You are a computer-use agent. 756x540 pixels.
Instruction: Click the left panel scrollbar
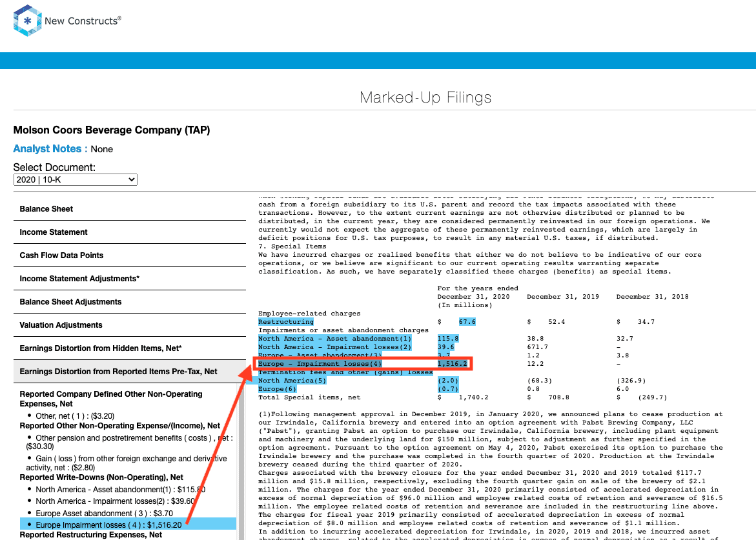coord(241,461)
